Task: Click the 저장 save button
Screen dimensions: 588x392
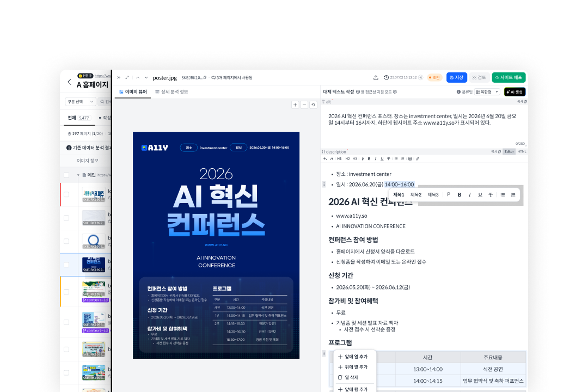Action: point(457,77)
